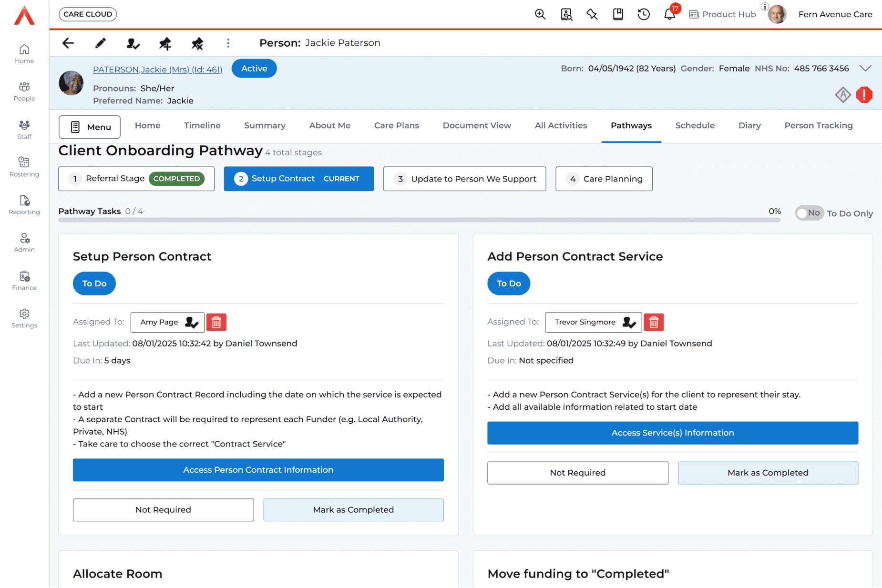Open PATERSON, Jackie profile link
The width and height of the screenshot is (882, 588).
[x=157, y=70]
